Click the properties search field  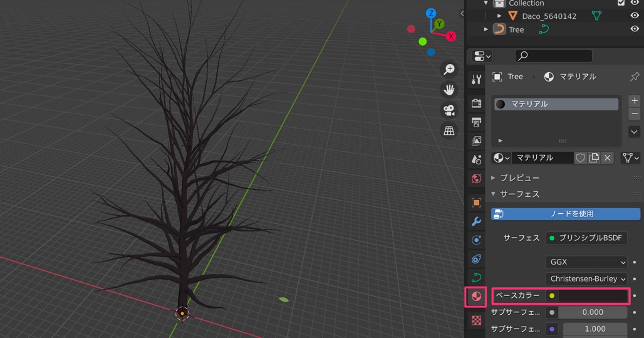click(x=553, y=56)
